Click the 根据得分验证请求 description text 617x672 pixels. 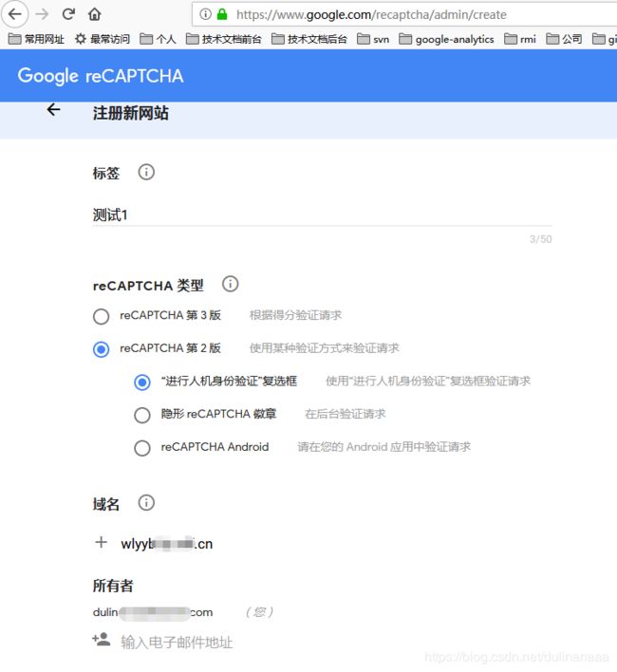(295, 315)
